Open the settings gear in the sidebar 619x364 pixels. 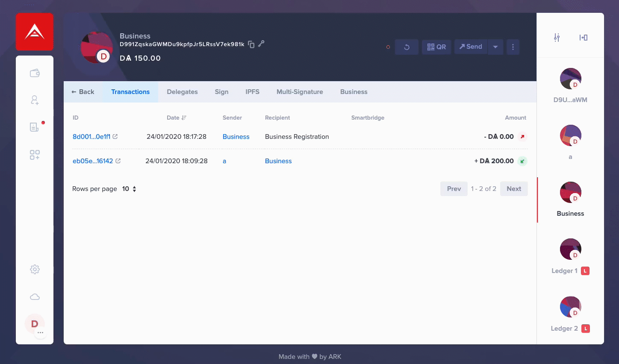(35, 269)
